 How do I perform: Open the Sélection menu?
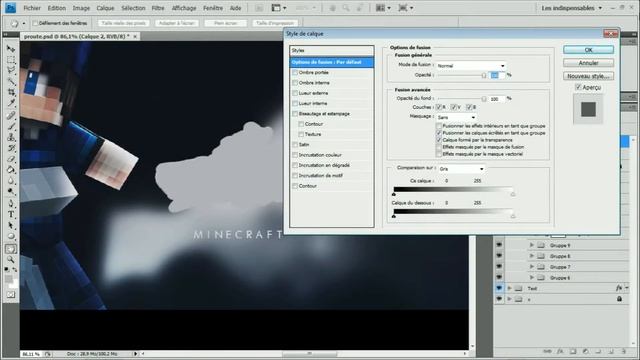pos(133,8)
